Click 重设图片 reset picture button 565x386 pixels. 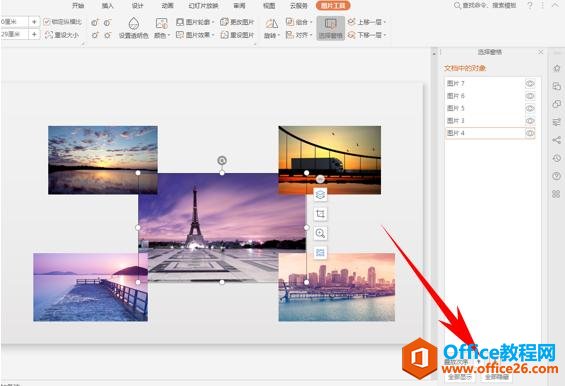pyautogui.click(x=237, y=35)
